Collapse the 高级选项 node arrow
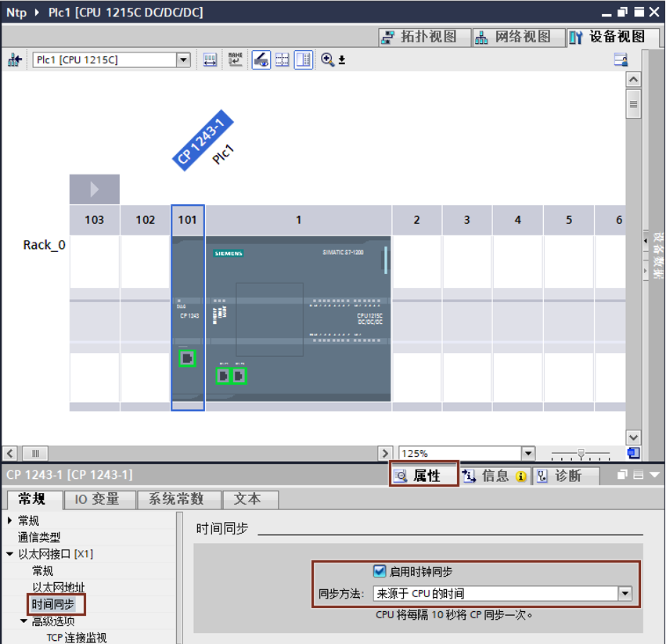This screenshot has width=666, height=644. pos(23,621)
